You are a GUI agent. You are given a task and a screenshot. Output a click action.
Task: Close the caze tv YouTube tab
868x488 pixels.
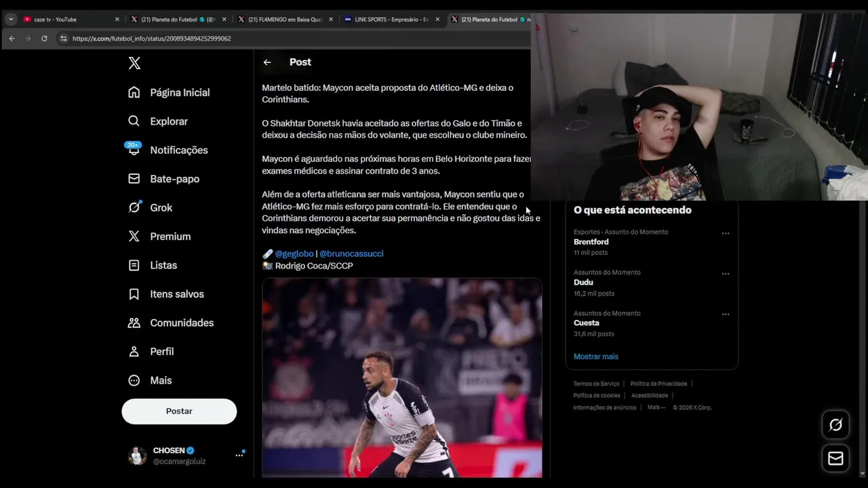point(117,20)
